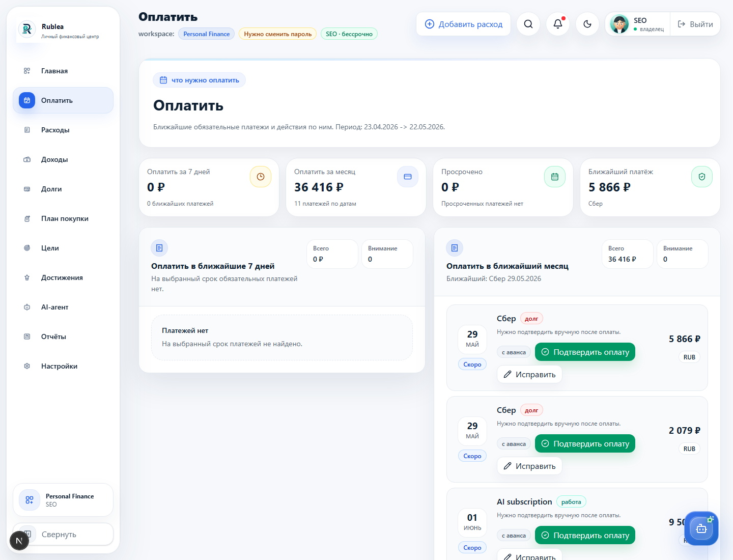Click the SEO user avatar

[619, 24]
